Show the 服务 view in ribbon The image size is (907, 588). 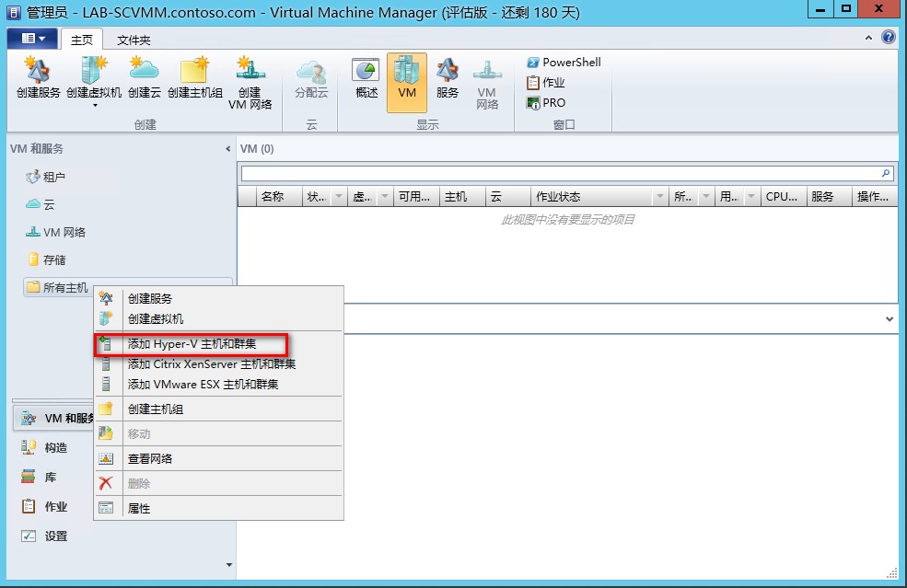click(x=448, y=78)
